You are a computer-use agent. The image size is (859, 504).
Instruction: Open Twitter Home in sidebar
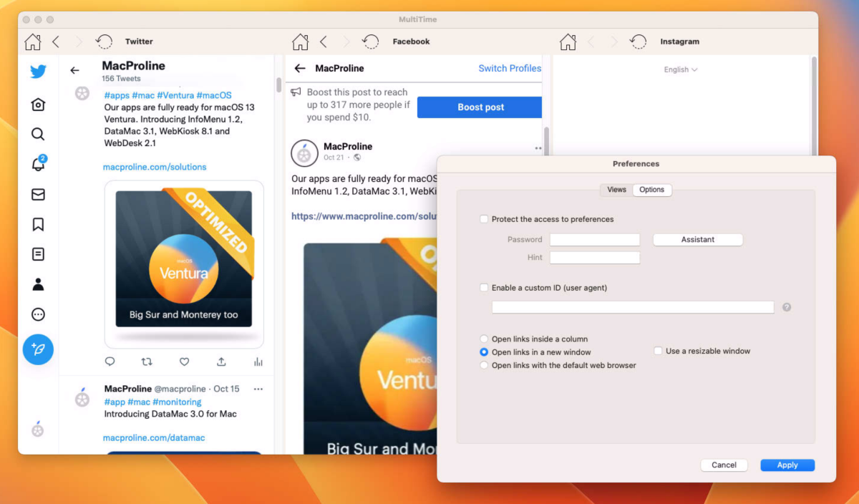point(38,105)
